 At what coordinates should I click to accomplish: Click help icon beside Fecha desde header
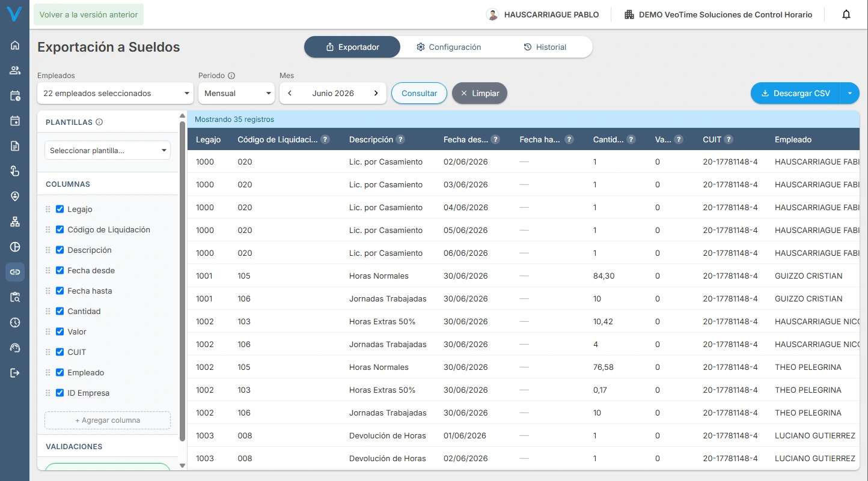click(495, 139)
